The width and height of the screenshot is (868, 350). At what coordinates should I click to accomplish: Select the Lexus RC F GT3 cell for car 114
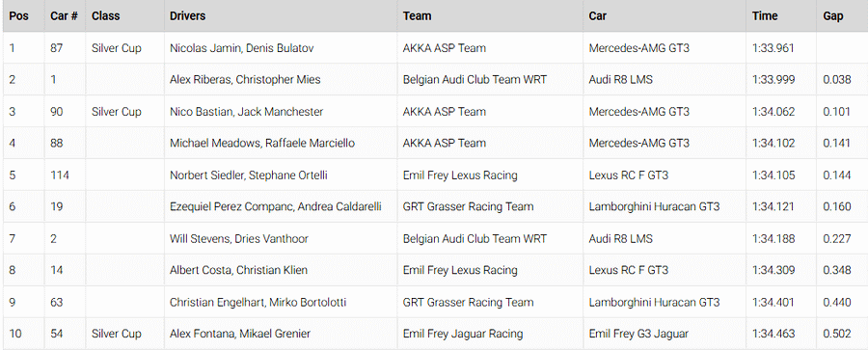tap(665, 175)
